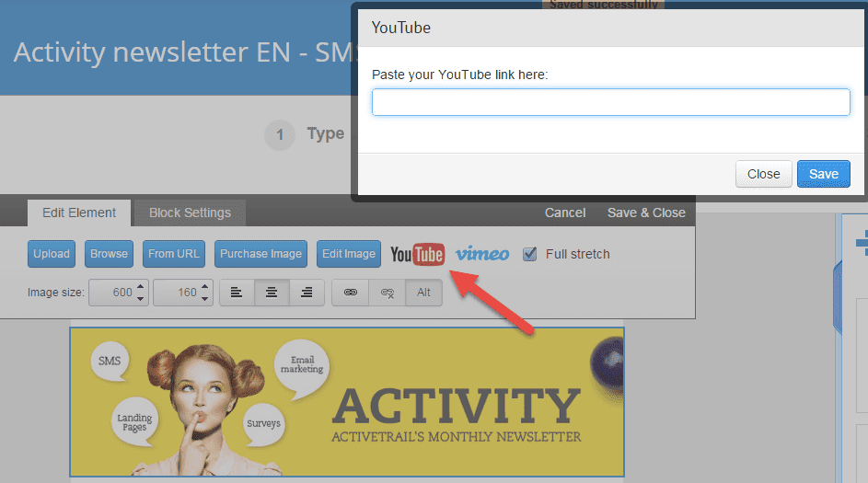Align image center
This screenshot has width=868, height=483.
pyautogui.click(x=272, y=293)
